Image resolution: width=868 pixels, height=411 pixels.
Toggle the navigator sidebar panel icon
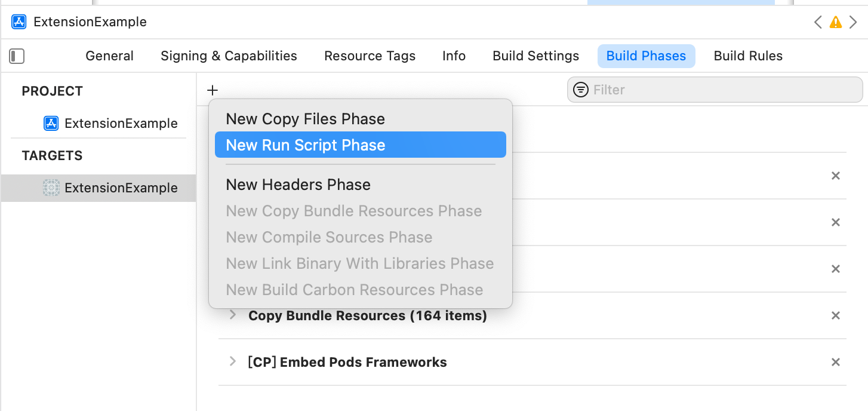pyautogui.click(x=17, y=56)
